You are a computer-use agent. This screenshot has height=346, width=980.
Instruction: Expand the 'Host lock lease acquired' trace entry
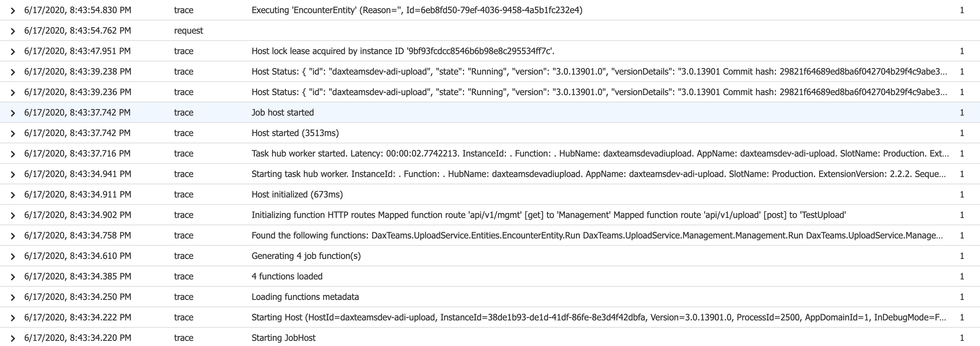tap(13, 50)
